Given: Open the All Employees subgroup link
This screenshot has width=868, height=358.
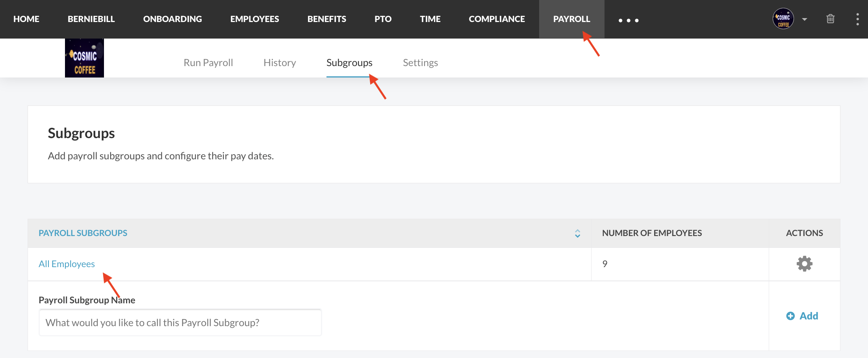Looking at the screenshot, I should pyautogui.click(x=67, y=264).
